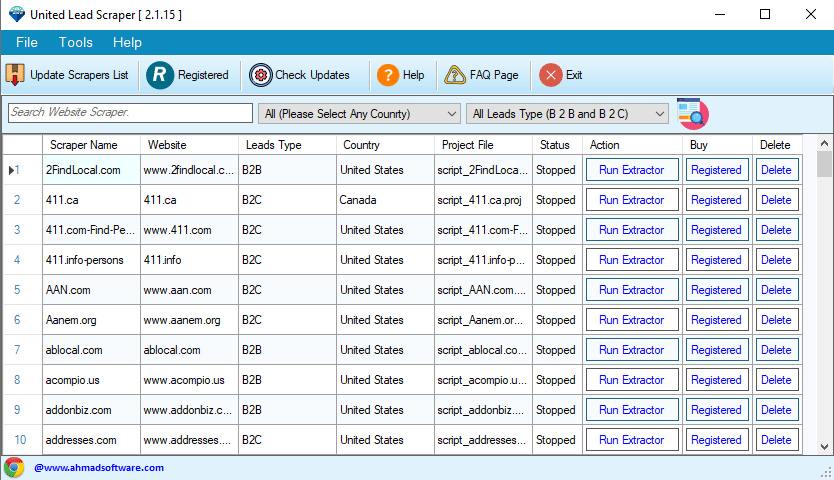This screenshot has height=480, width=834.
Task: Click the search magnifier icon beside filters
Action: (692, 114)
